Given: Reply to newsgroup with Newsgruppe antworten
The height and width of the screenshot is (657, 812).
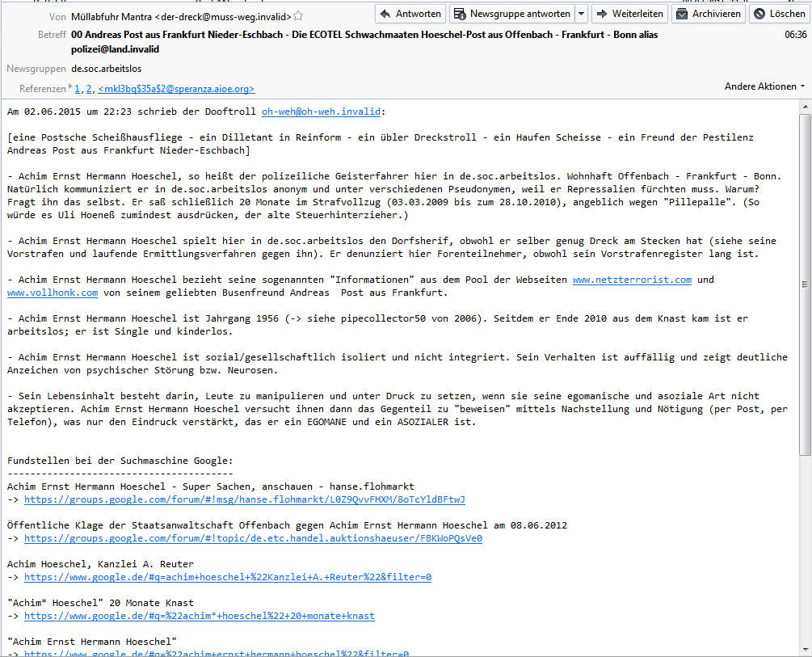Looking at the screenshot, I should [x=512, y=14].
